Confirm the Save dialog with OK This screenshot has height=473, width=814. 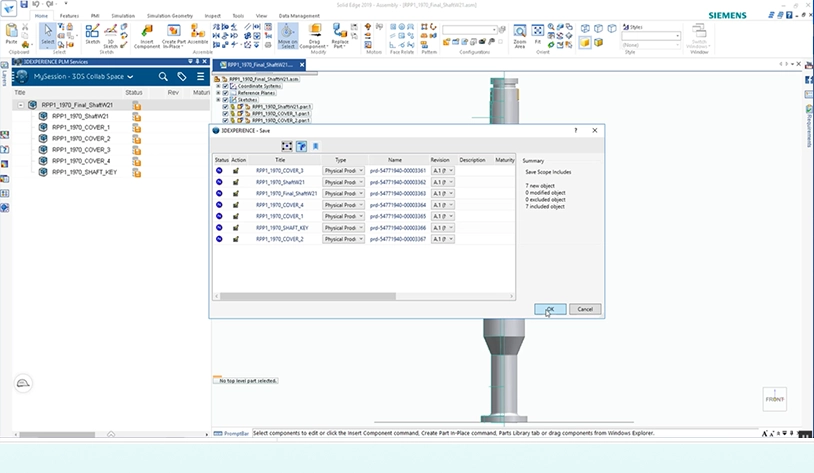click(x=550, y=309)
